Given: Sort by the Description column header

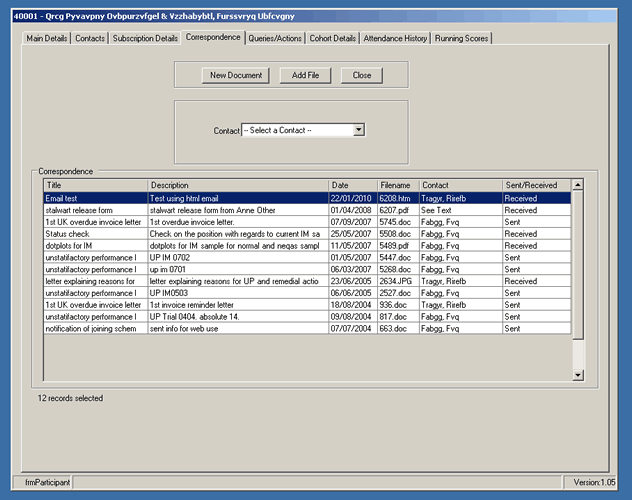Looking at the screenshot, I should 238,185.
